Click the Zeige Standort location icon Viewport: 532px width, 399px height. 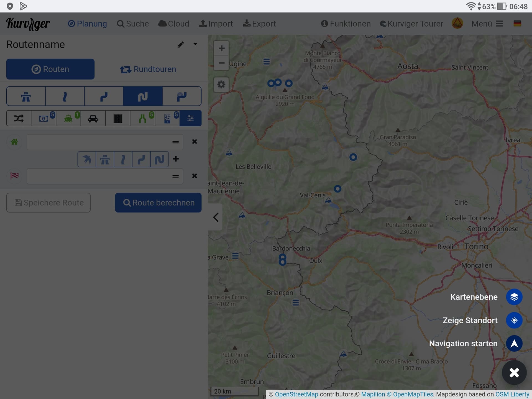coord(514,320)
